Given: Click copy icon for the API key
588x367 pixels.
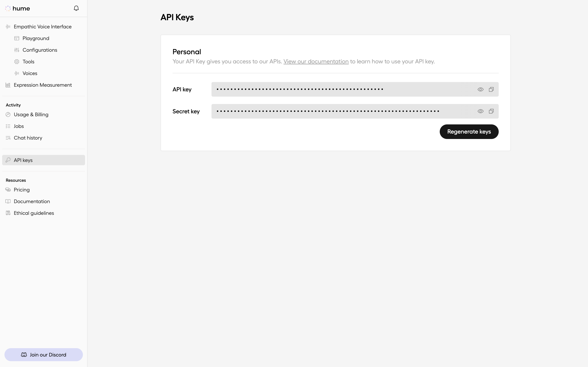Looking at the screenshot, I should (491, 89).
